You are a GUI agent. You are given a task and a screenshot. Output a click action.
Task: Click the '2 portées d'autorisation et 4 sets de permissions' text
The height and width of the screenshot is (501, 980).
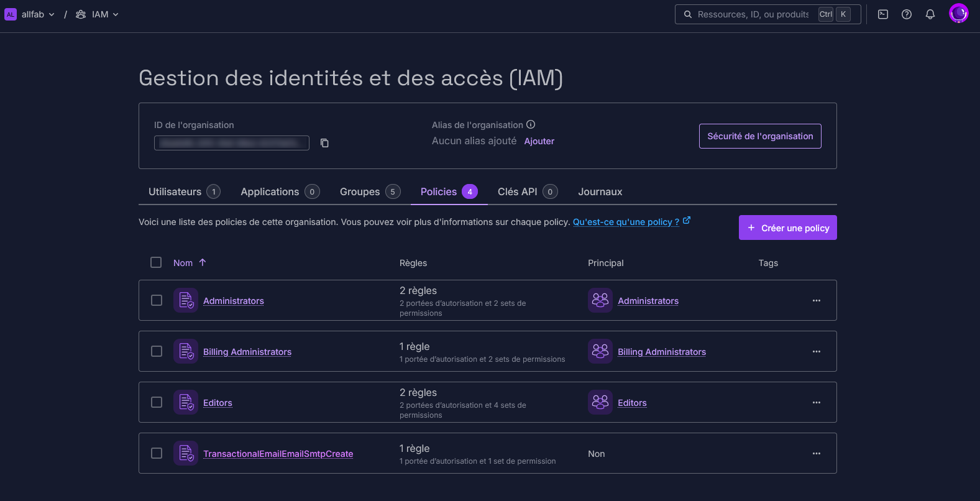[463, 410]
